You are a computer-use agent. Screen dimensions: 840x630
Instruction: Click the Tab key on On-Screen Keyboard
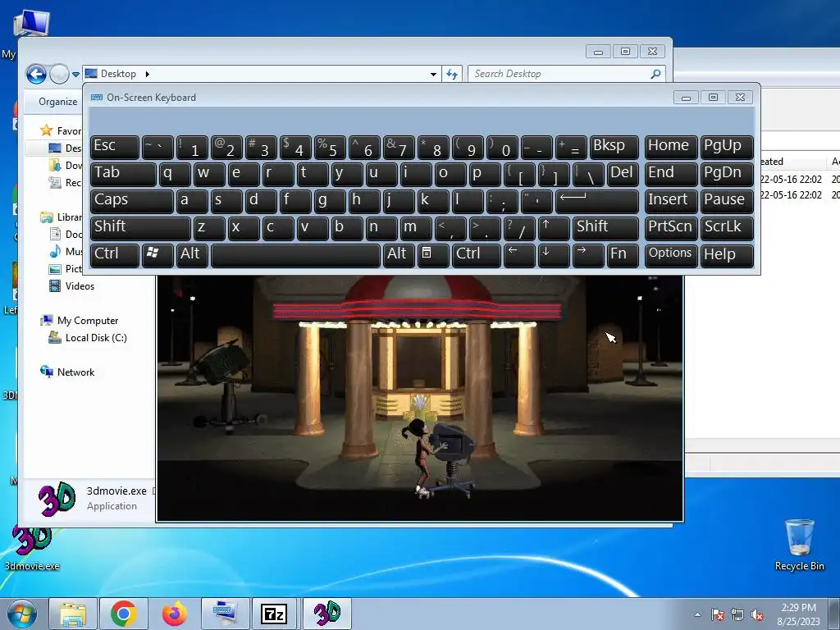pos(123,174)
